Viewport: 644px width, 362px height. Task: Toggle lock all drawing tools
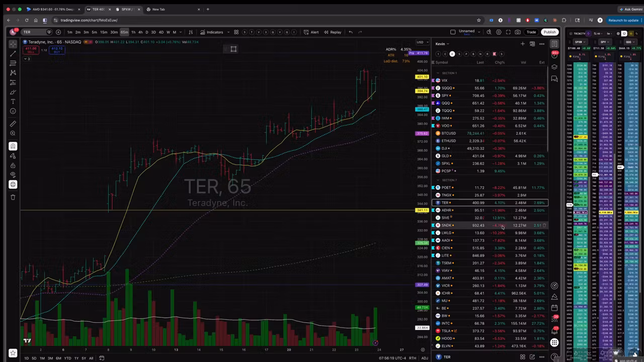coord(13,165)
